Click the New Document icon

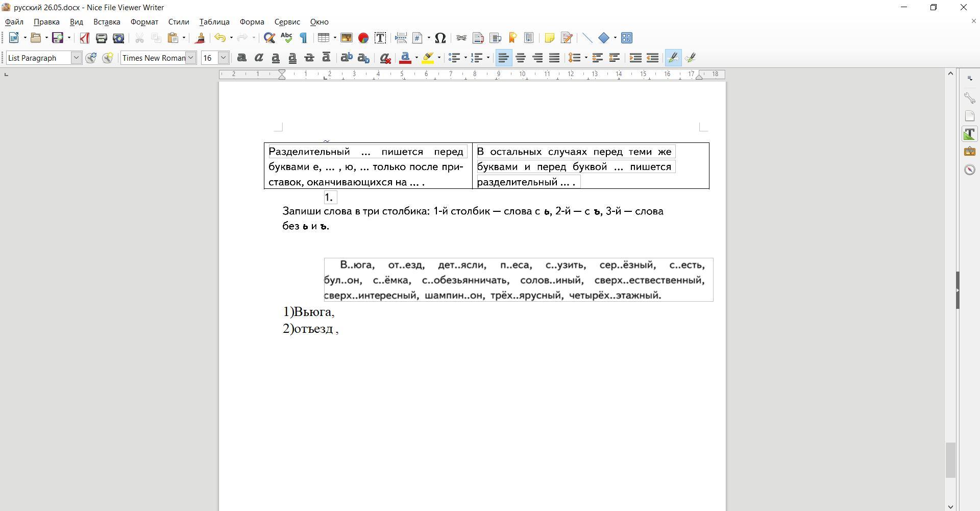14,38
